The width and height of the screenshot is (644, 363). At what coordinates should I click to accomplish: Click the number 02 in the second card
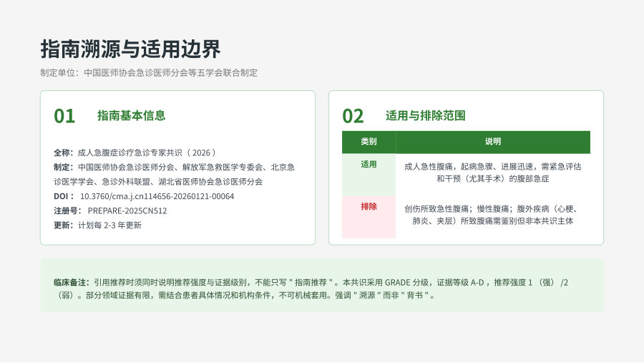353,116
